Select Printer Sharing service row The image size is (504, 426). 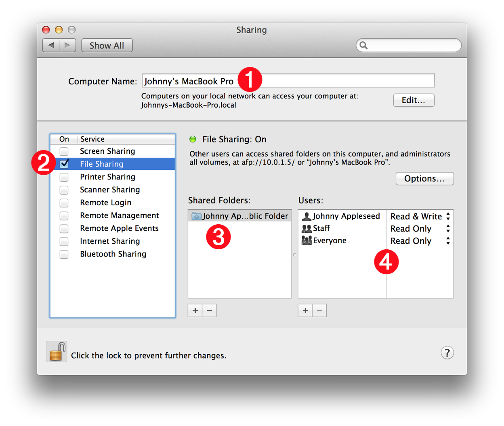113,177
